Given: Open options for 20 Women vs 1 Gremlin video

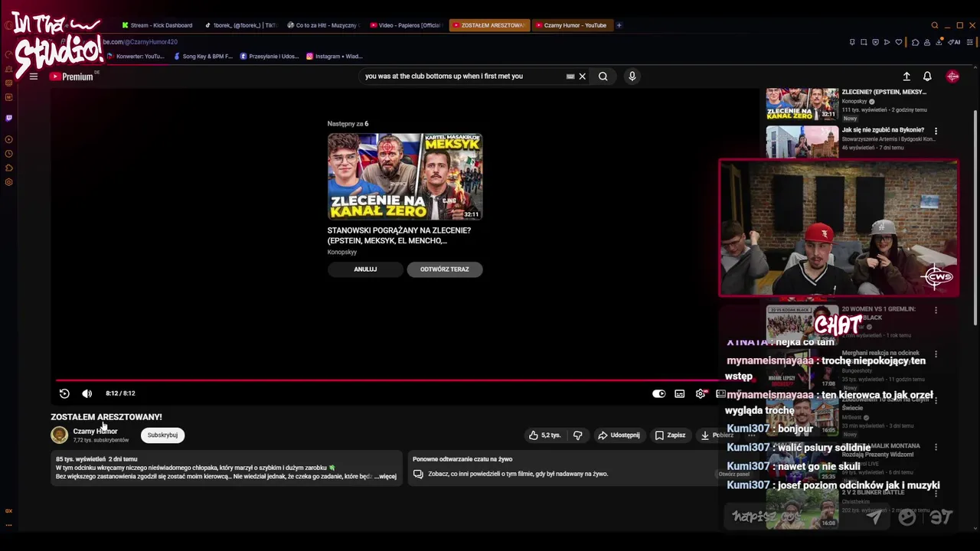Looking at the screenshot, I should [x=936, y=310].
